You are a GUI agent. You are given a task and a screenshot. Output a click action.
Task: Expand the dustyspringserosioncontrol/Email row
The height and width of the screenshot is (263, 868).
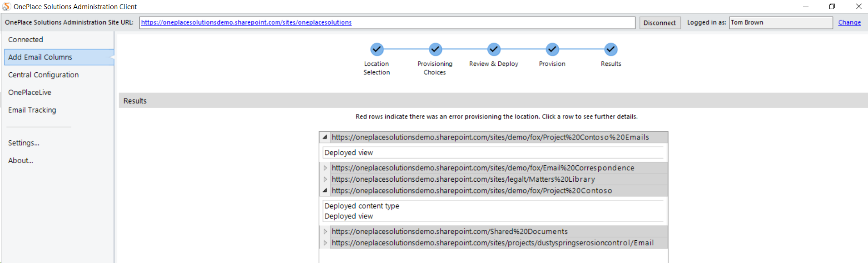pos(325,243)
